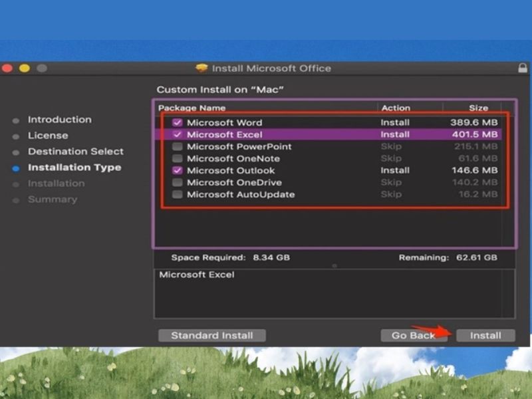The height and width of the screenshot is (399, 532).
Task: Select the Microsoft Outlook row label
Action: pyautogui.click(x=231, y=170)
